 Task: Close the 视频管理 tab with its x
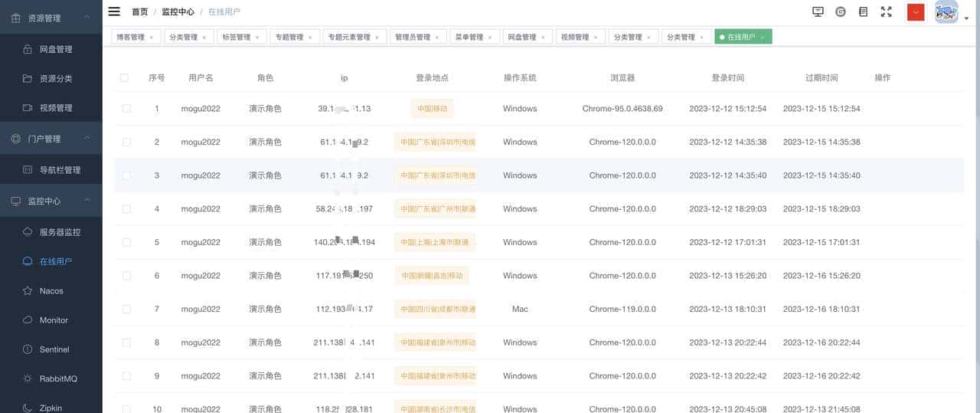click(596, 37)
